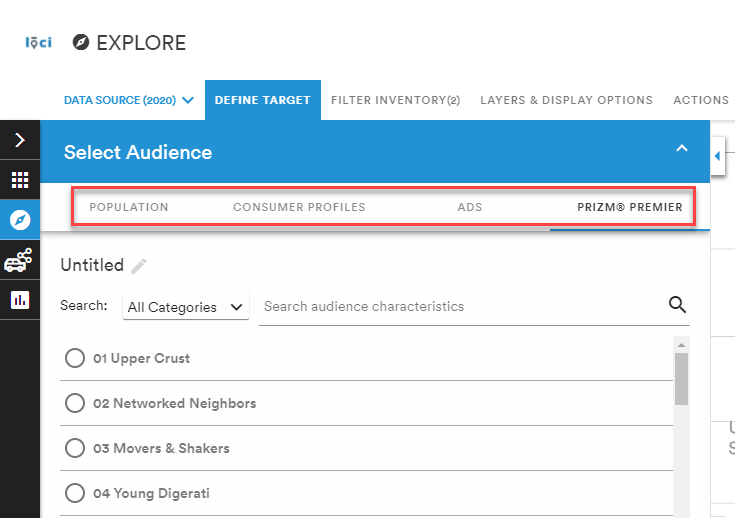Select the Population audience tab

[129, 207]
